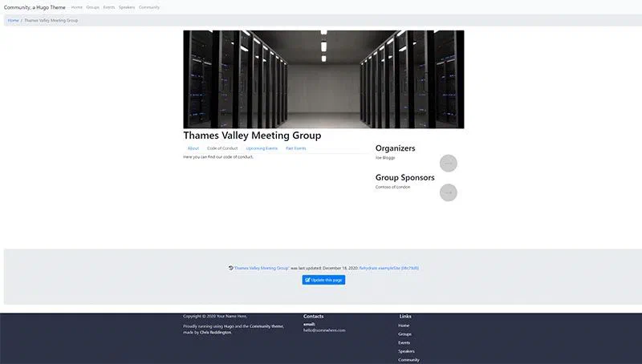The image size is (642, 364).
Task: Open the Community link in footer Links
Action: click(x=408, y=360)
